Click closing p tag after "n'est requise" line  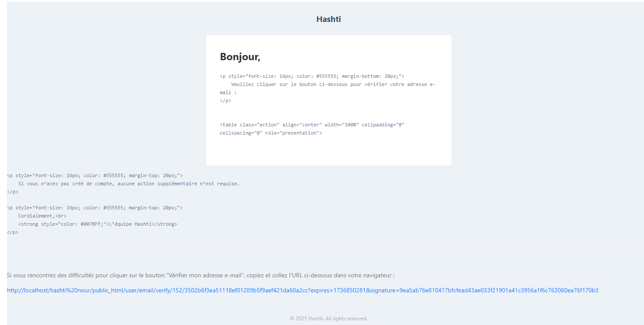tap(12, 192)
